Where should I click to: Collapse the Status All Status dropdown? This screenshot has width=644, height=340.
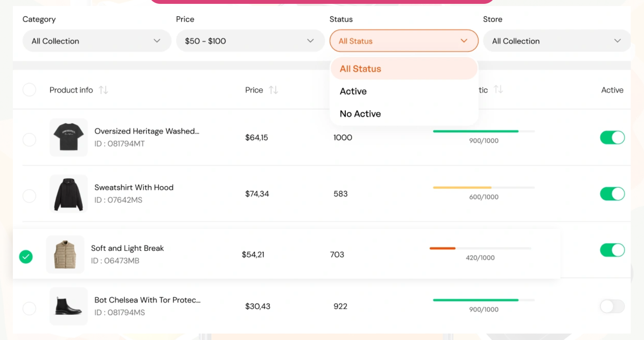pos(404,41)
